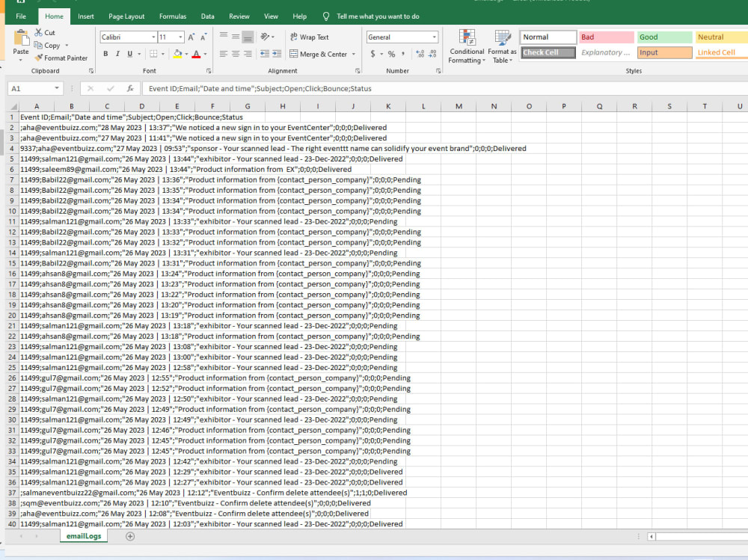Expand the Copy options arrow
Screen dimensions: 748x560
click(67, 46)
